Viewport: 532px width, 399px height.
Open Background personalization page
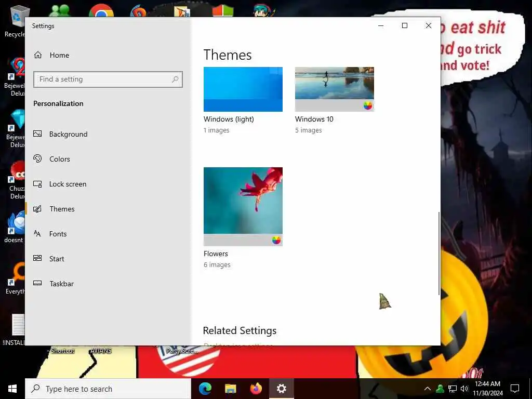click(x=108, y=134)
